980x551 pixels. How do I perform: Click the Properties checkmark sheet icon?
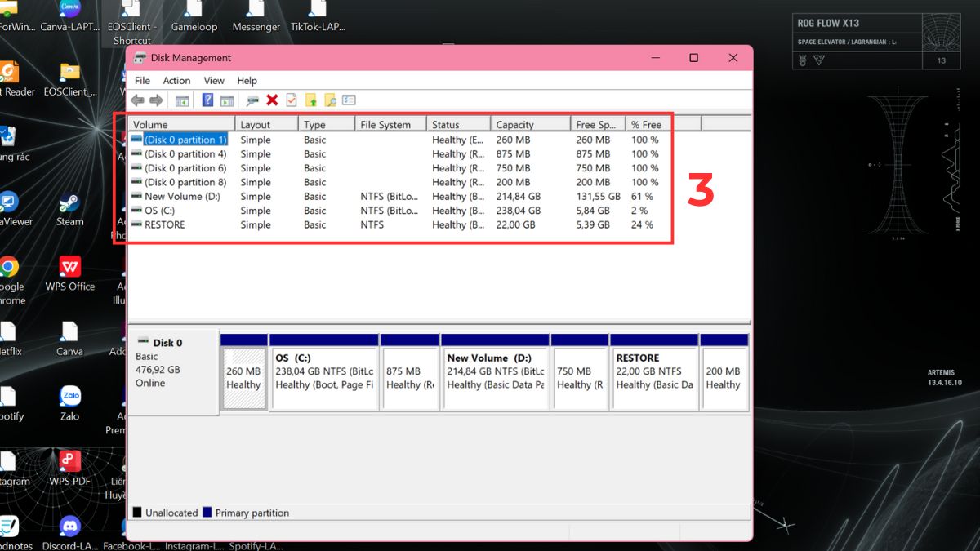[x=291, y=100]
